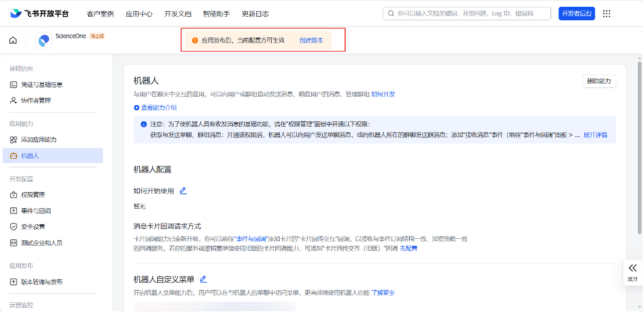
Task: Open the 更新日志 menu
Action: pos(255,14)
